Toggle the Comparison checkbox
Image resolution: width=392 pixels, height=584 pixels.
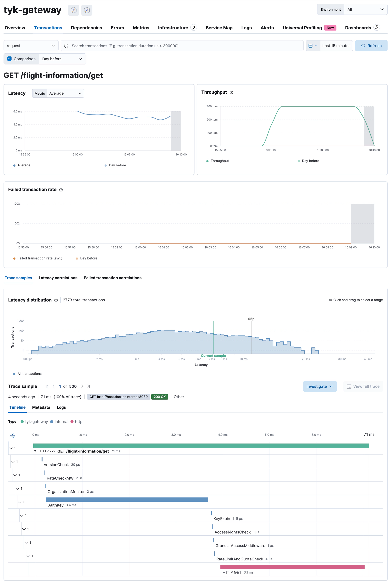tap(10, 59)
